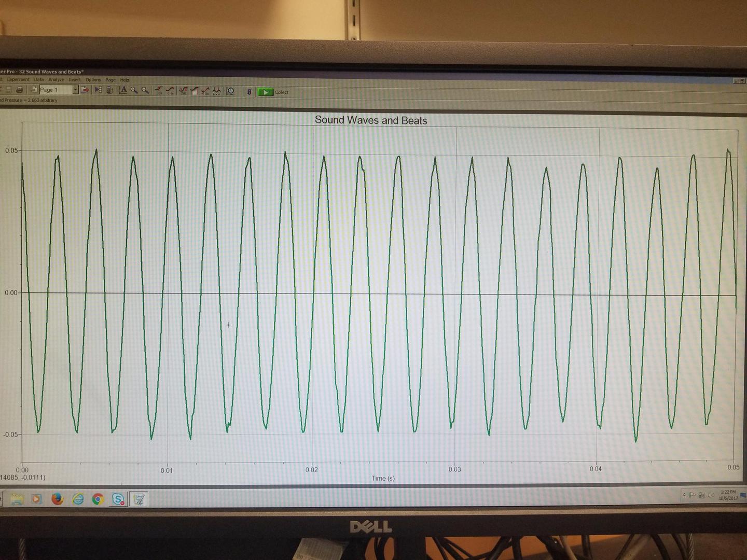
Task: Click the Integral tool icon
Action: (195, 91)
